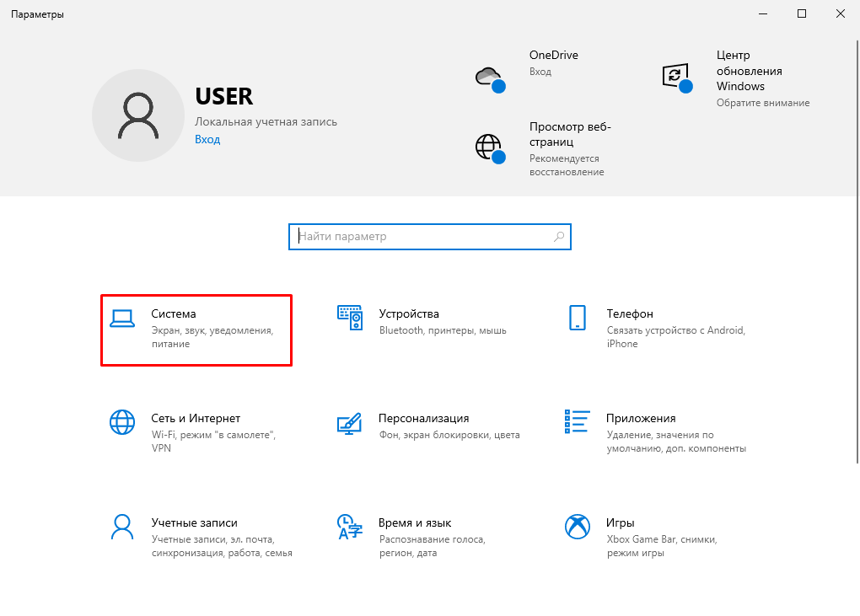Open the Приложения settings title
This screenshot has height=616, width=860.
[641, 418]
